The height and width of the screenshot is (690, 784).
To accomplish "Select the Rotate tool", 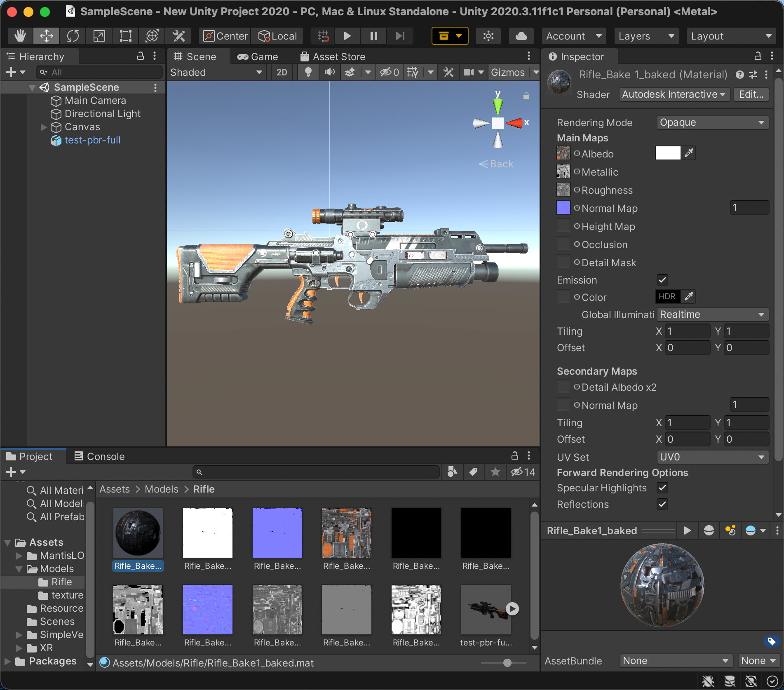I will [x=73, y=36].
